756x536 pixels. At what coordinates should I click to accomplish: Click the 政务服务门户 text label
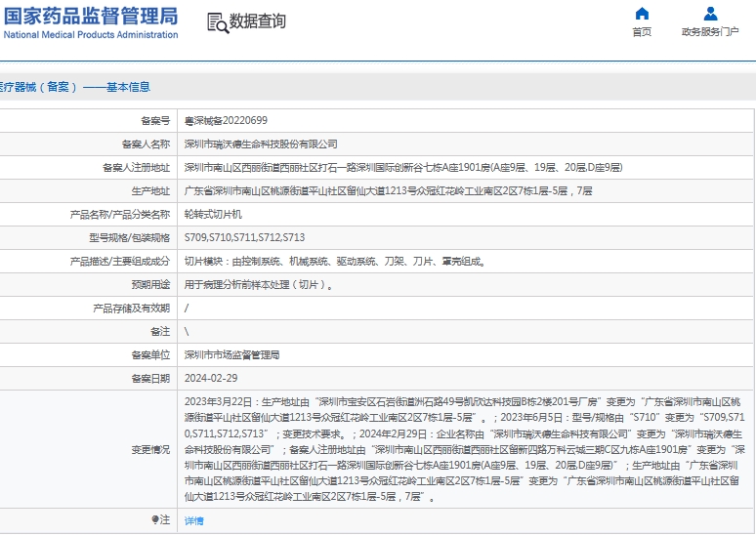[710, 32]
